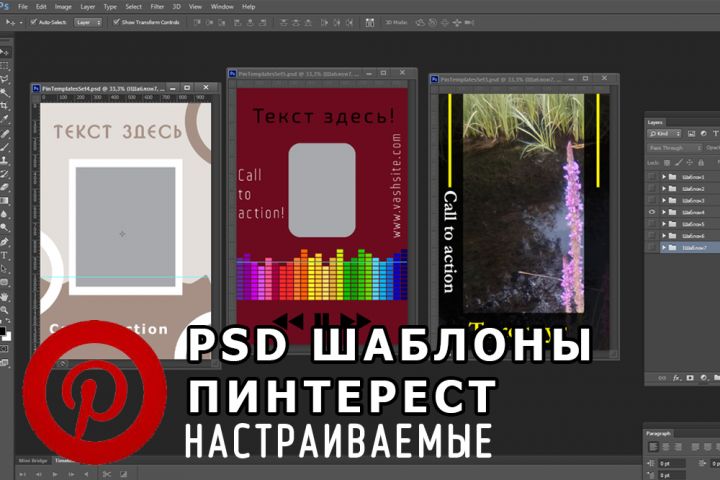The height and width of the screenshot is (480, 720).
Task: Hide the Шаблон4 layer group eye
Action: pos(652,212)
